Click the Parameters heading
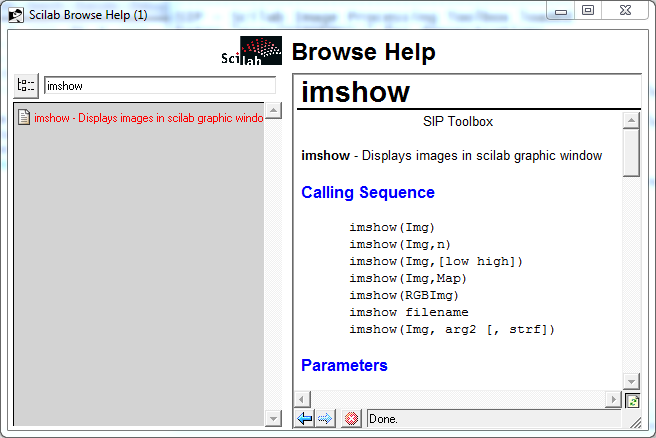The image size is (656, 438). pos(344,366)
